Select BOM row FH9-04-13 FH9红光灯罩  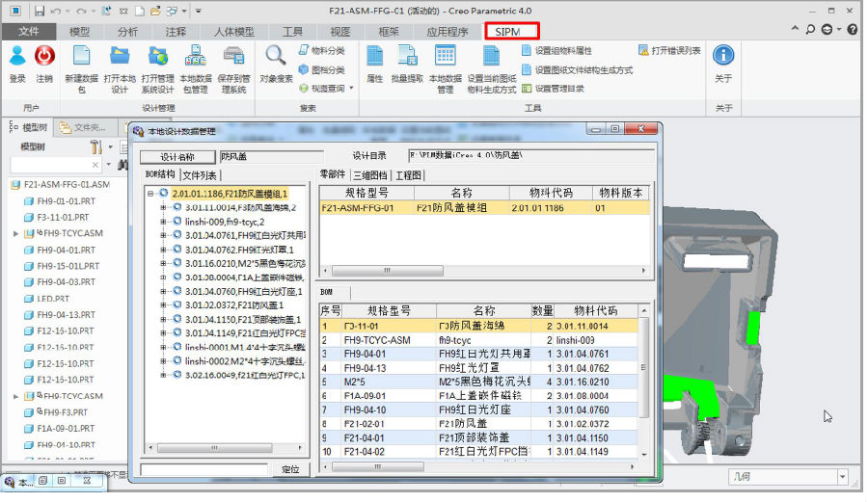[478, 368]
